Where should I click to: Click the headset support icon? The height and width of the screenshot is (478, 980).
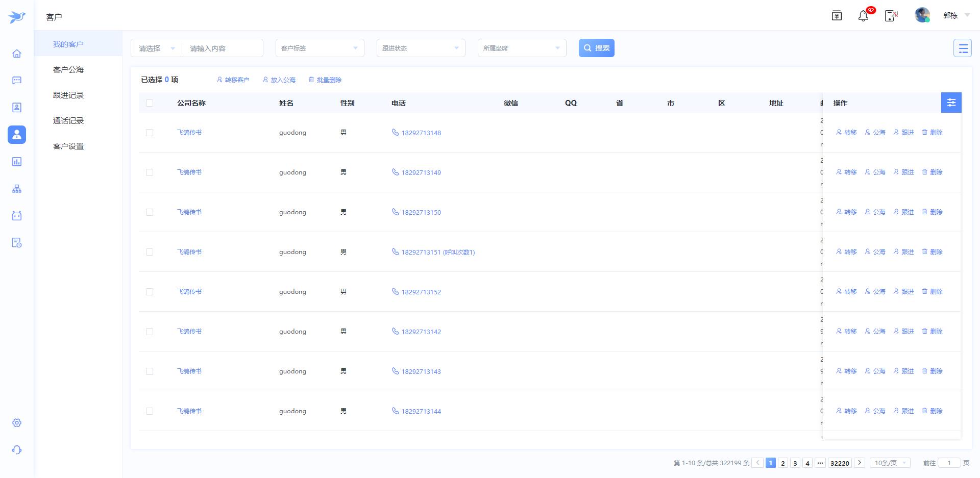point(17,450)
